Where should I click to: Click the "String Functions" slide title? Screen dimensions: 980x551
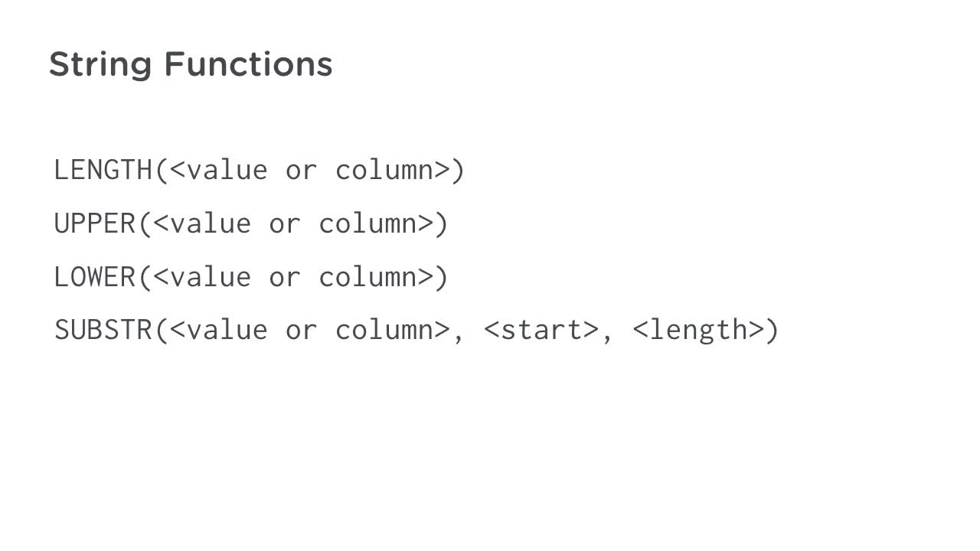coord(191,64)
